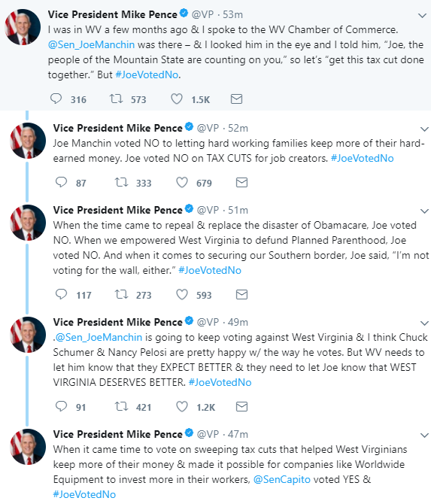The image size is (431, 504).
Task: Expand the options chevron on the 52m tweet
Action: click(424, 129)
